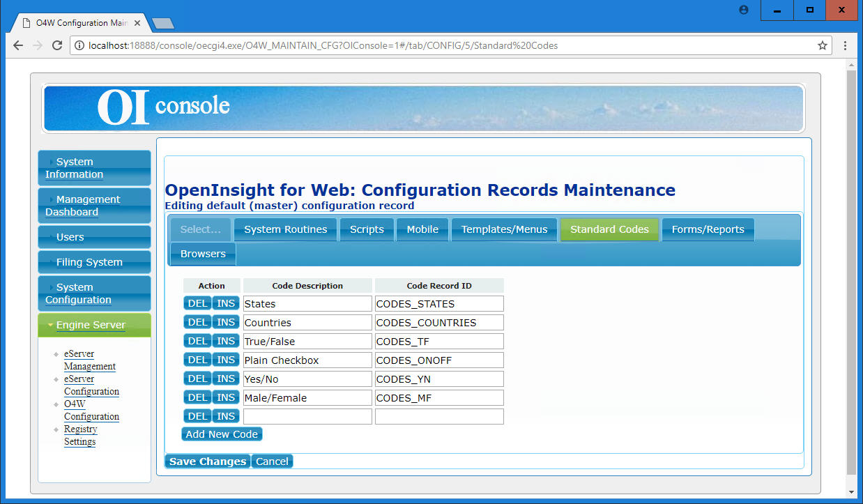Open eServer Management link

tap(89, 360)
